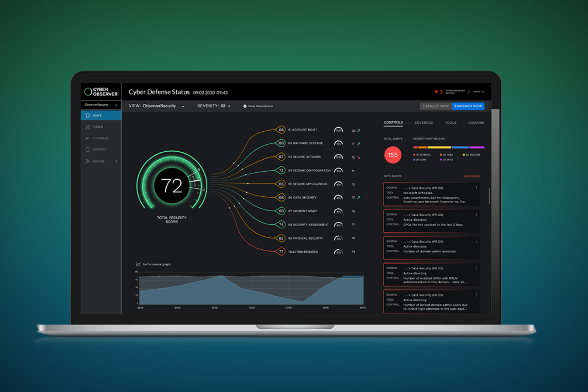Switch to the Domains tab

[x=476, y=123]
